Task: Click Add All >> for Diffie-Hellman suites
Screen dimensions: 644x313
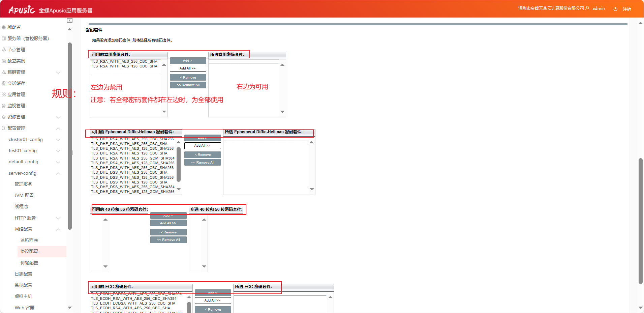Action: click(203, 146)
